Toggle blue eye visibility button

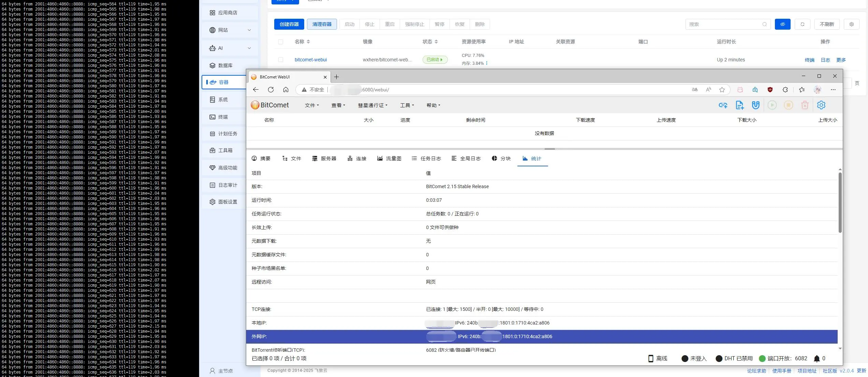coord(783,24)
